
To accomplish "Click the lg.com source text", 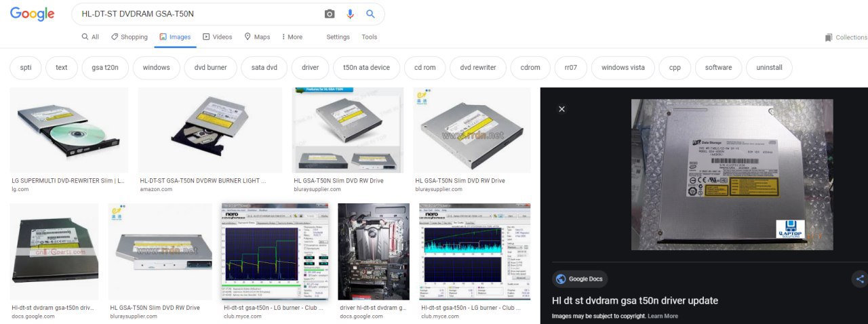I will [21, 189].
